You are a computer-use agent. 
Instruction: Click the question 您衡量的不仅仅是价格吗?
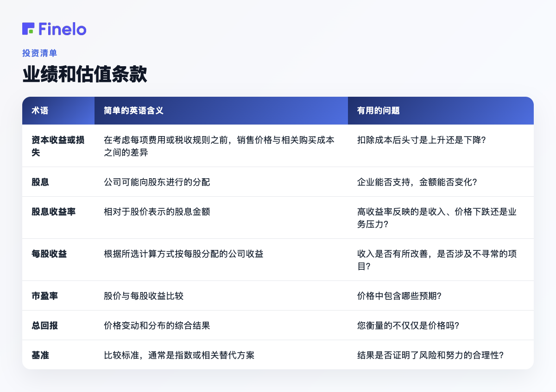pyautogui.click(x=408, y=325)
